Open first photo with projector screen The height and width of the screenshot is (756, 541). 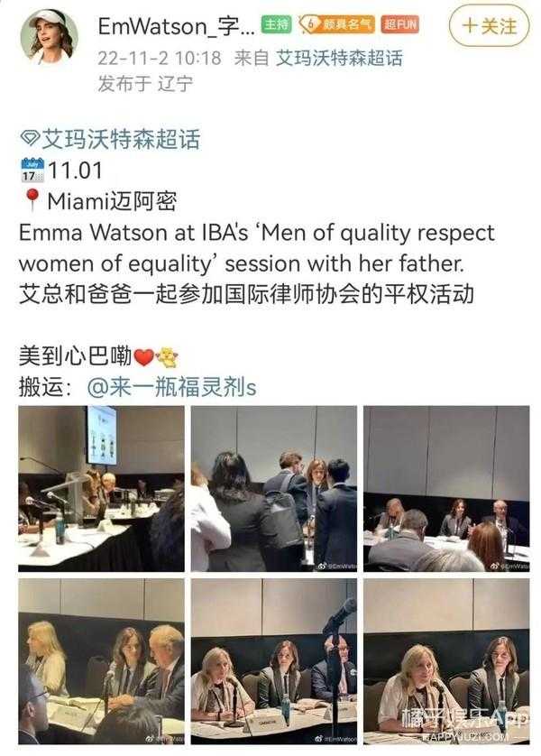click(x=101, y=488)
